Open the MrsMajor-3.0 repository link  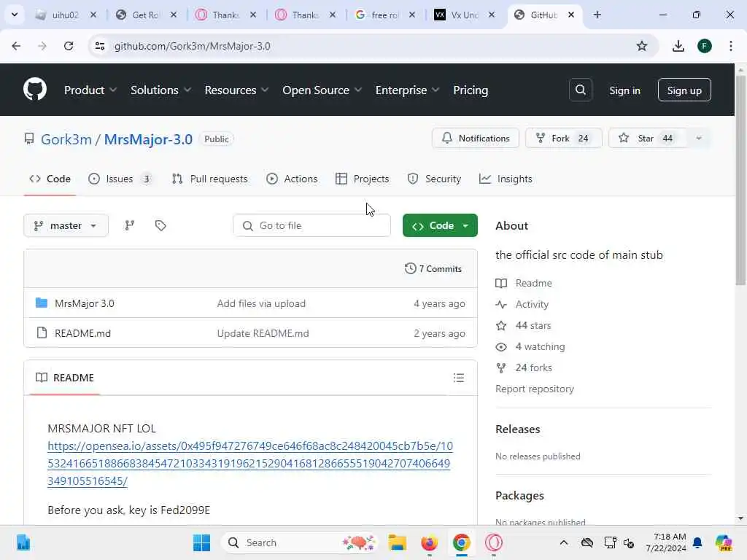(148, 139)
